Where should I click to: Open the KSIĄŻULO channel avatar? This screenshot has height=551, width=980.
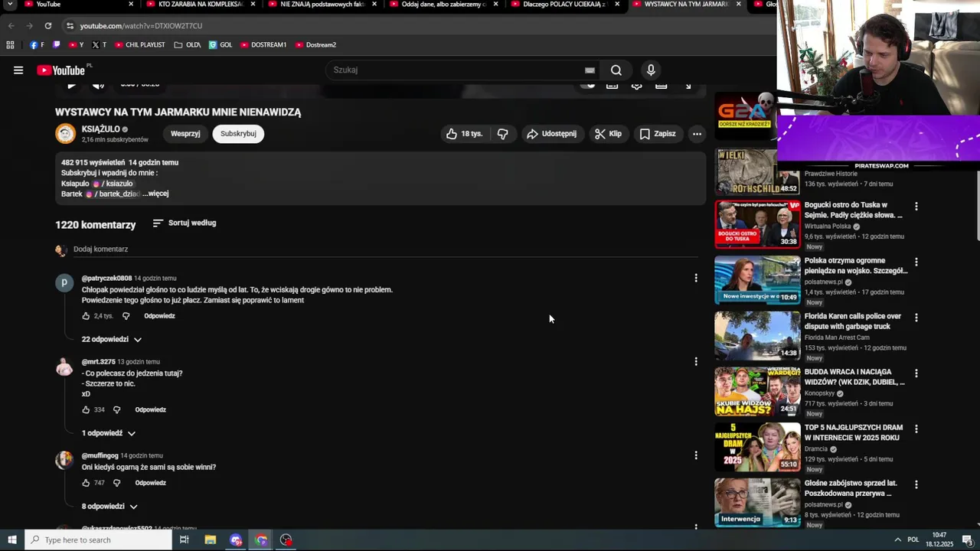point(66,134)
